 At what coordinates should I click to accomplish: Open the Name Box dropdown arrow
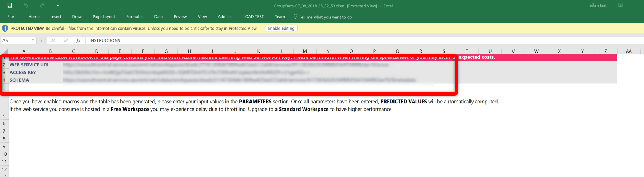(x=33, y=40)
